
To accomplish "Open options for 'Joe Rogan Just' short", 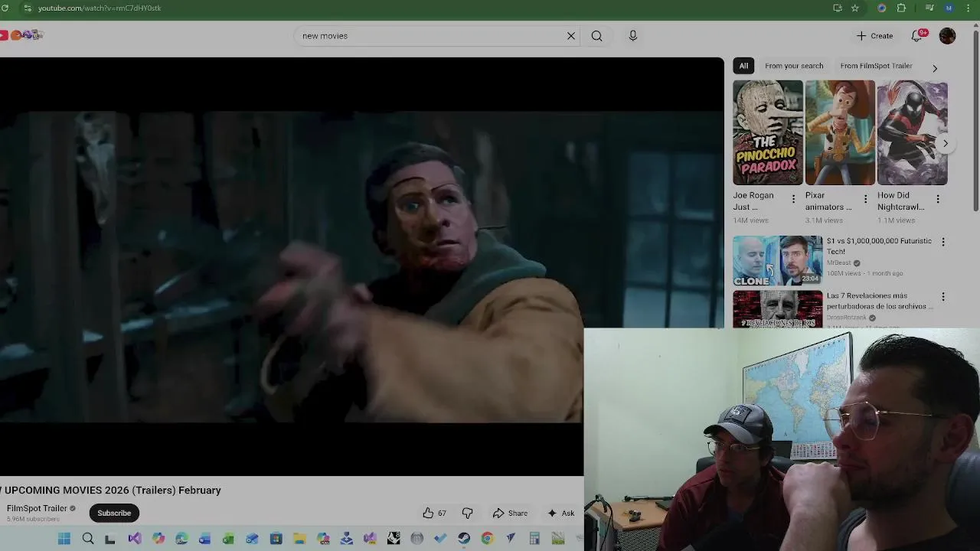I will (793, 199).
